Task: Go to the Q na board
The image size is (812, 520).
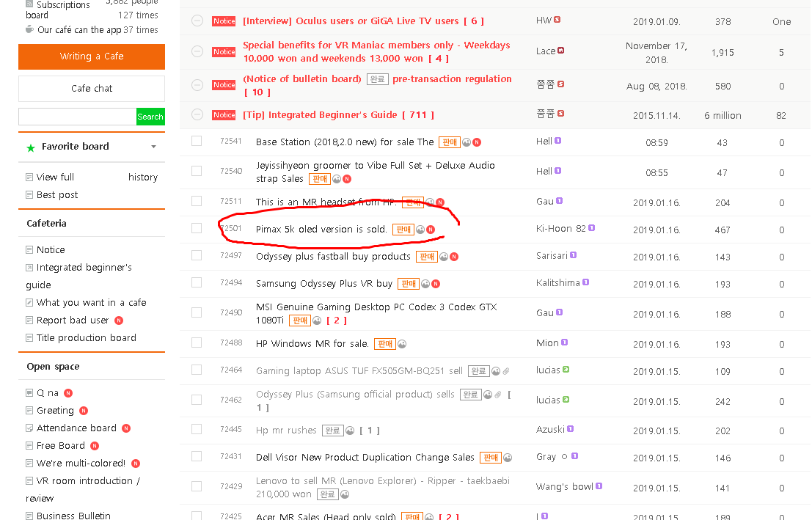Action: coord(48,393)
